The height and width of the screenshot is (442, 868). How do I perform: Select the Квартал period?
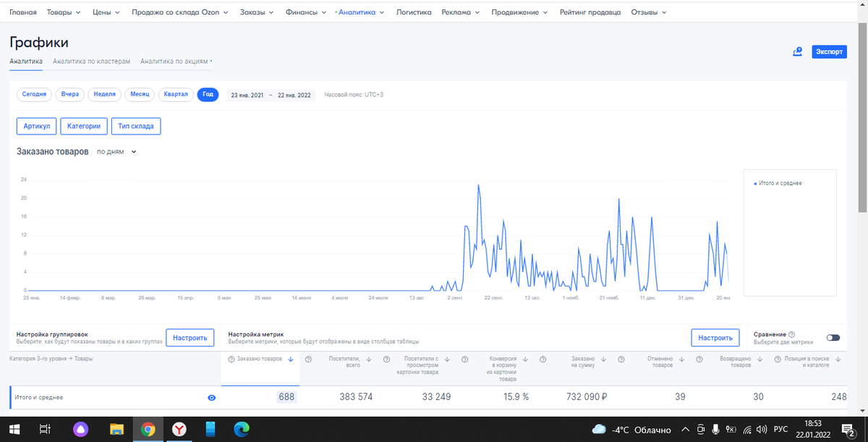[x=176, y=95]
